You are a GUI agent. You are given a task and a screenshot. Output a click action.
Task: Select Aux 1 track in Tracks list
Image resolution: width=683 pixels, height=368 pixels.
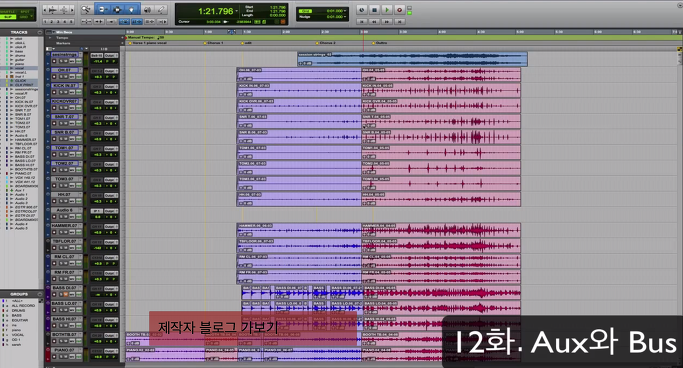(20, 190)
